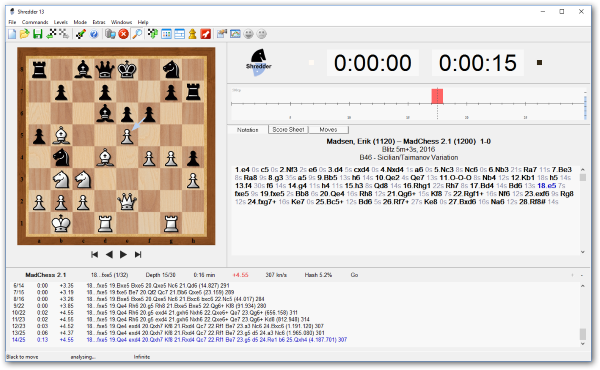Click the red stop X icon
The height and width of the screenshot is (370, 600).
pos(123,34)
